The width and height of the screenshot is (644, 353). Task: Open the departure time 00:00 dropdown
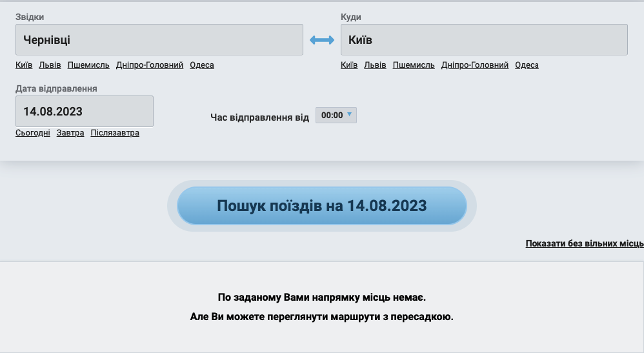(x=336, y=116)
